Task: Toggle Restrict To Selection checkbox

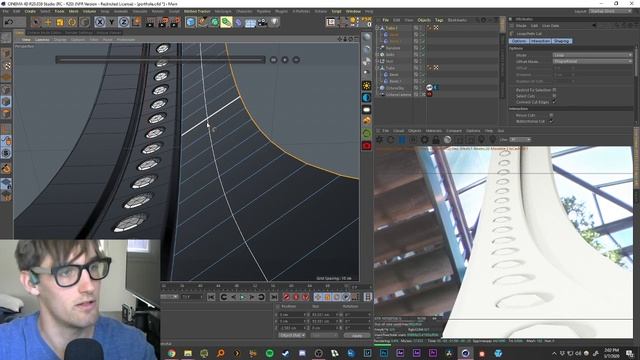Action: (554, 90)
